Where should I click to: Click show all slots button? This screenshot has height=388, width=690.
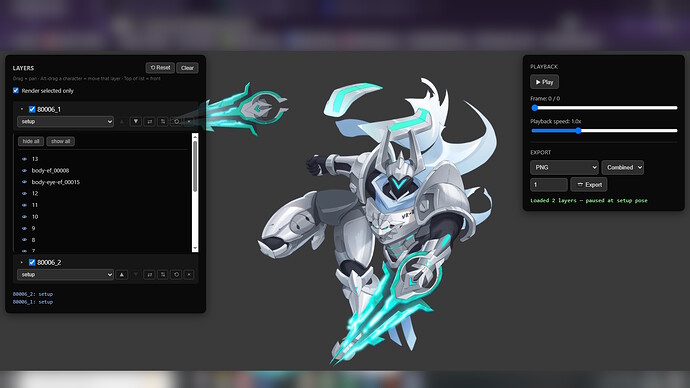coord(60,141)
